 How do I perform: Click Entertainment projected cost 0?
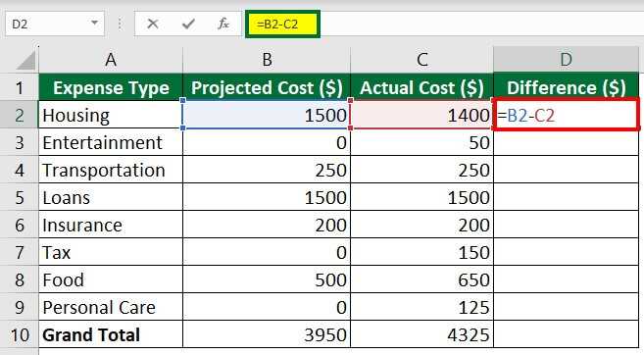coord(267,142)
